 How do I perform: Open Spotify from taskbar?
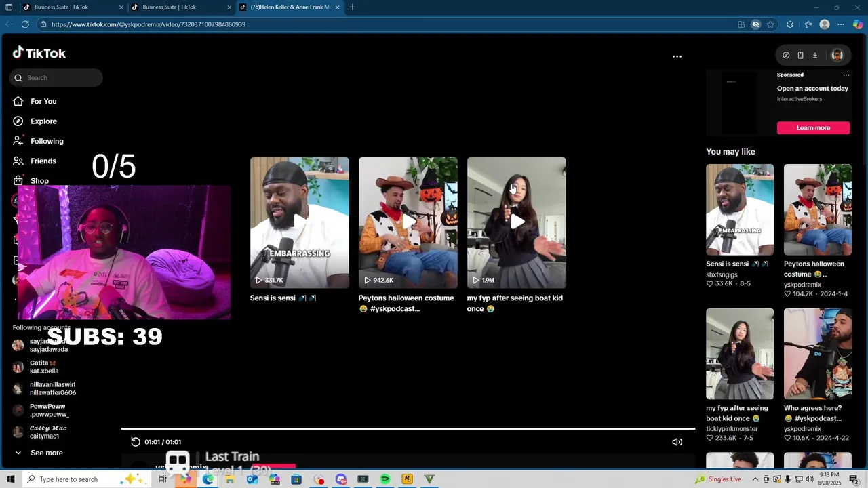pos(385,479)
